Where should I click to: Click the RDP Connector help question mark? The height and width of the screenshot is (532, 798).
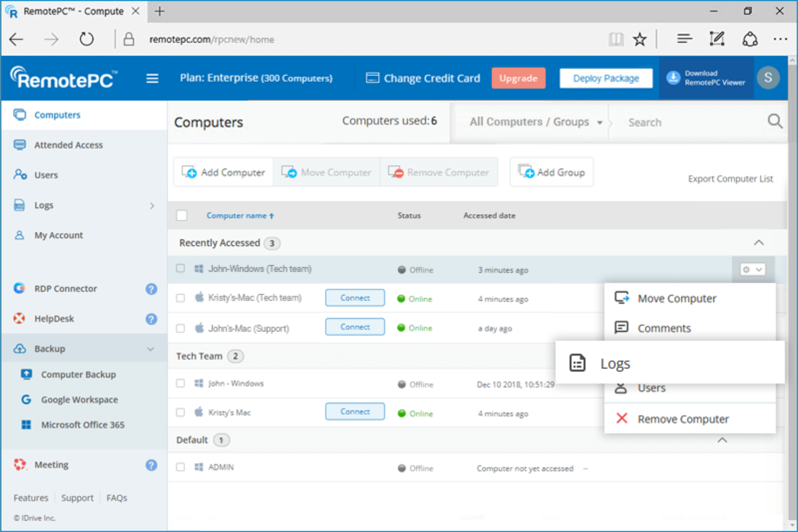[152, 289]
